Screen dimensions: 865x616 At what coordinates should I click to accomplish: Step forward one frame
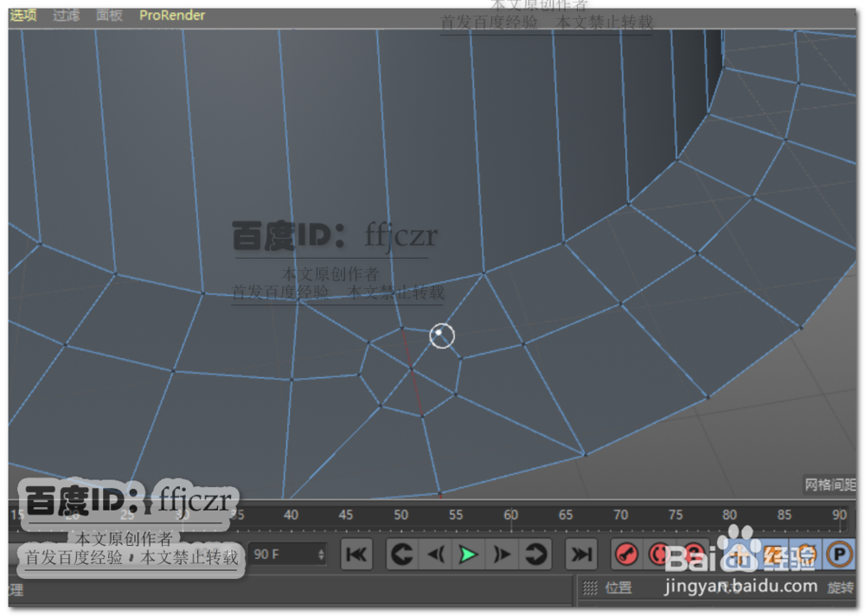(502, 555)
